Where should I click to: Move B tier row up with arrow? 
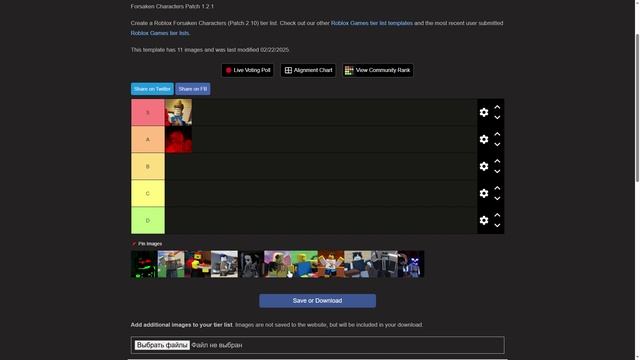tap(497, 161)
